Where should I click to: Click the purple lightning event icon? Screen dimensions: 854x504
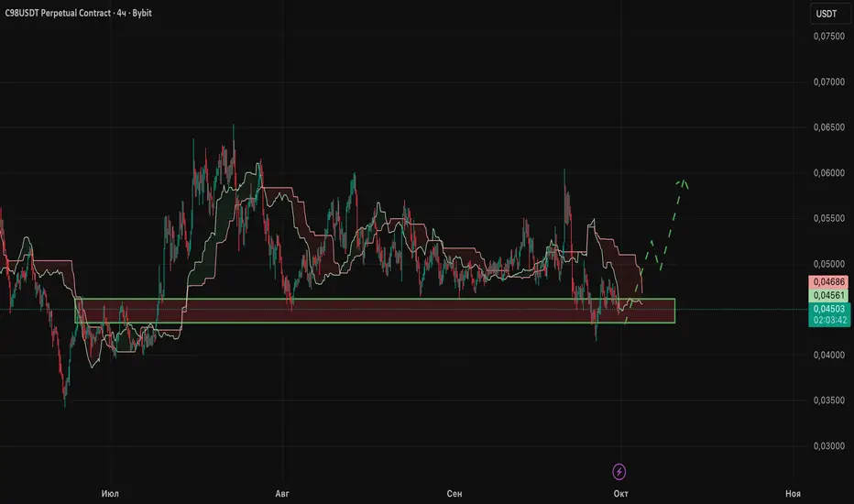619,471
